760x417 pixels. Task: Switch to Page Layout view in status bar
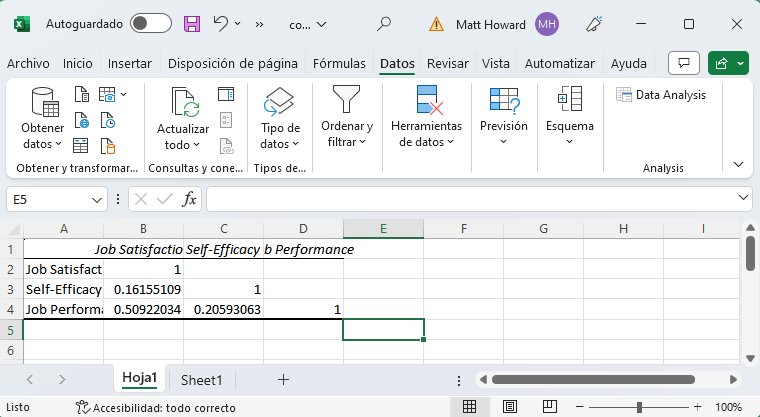coord(506,408)
